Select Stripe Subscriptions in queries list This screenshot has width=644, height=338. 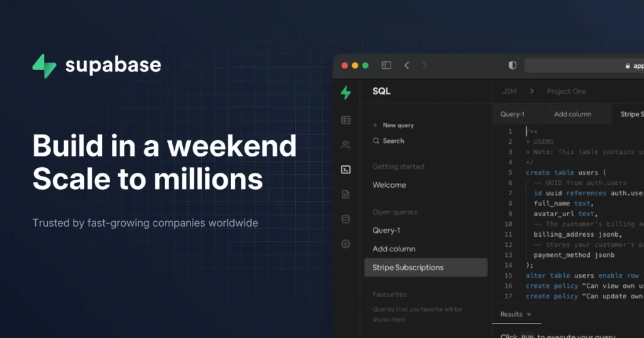coord(426,268)
